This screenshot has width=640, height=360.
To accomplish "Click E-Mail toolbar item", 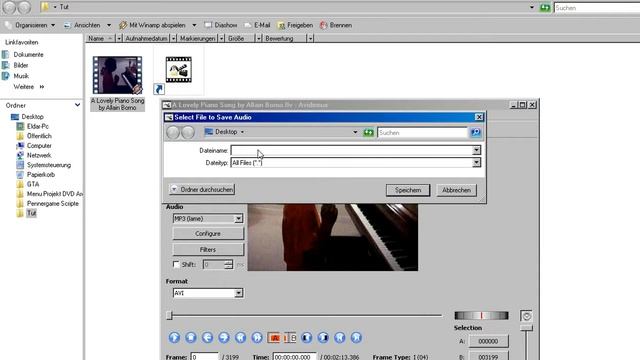I will point(258,25).
